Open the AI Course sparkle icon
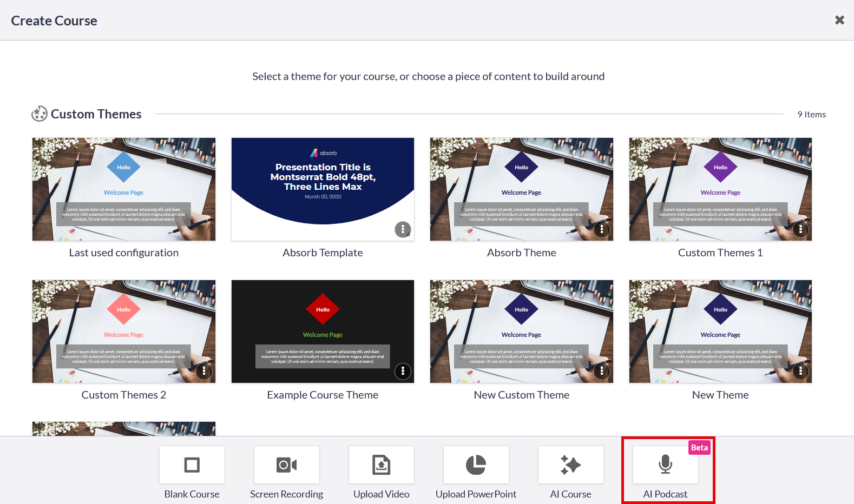 [570, 465]
